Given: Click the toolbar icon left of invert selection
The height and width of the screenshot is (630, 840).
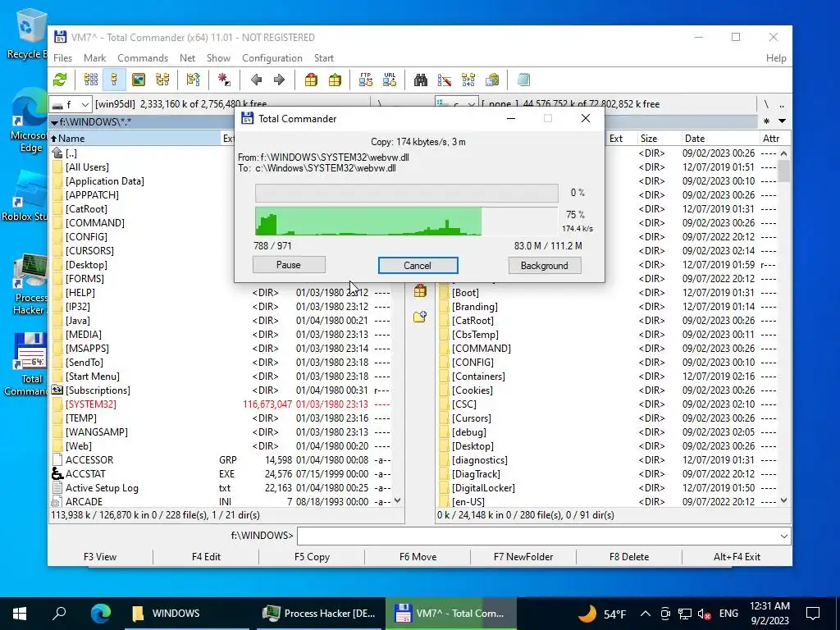Looking at the screenshot, I should [193, 80].
